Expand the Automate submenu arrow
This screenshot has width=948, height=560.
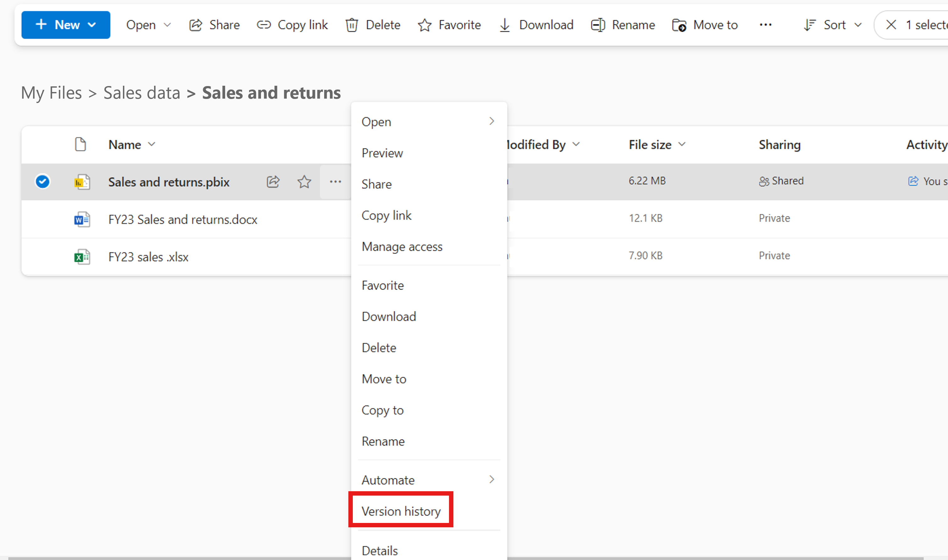click(x=491, y=480)
